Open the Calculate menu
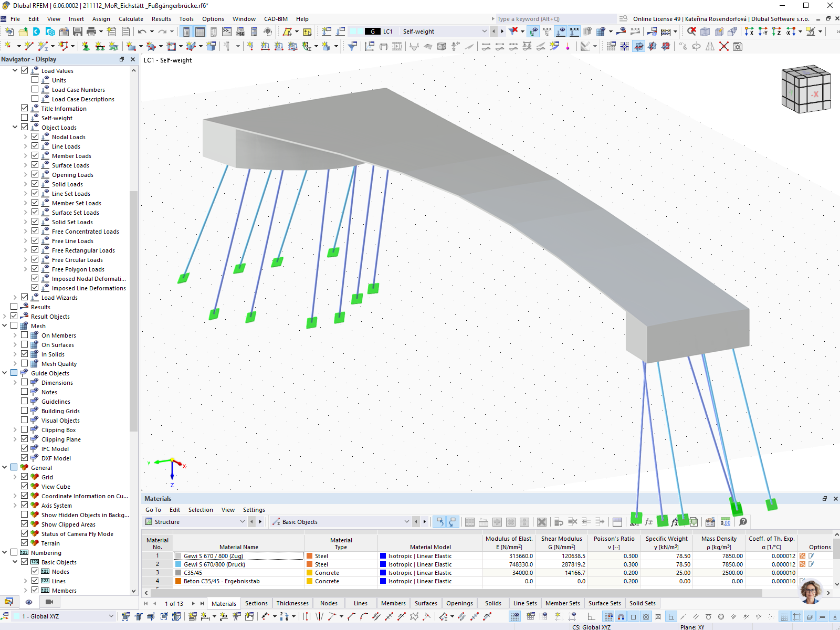Viewport: 840px width, 630px height. coord(131,19)
